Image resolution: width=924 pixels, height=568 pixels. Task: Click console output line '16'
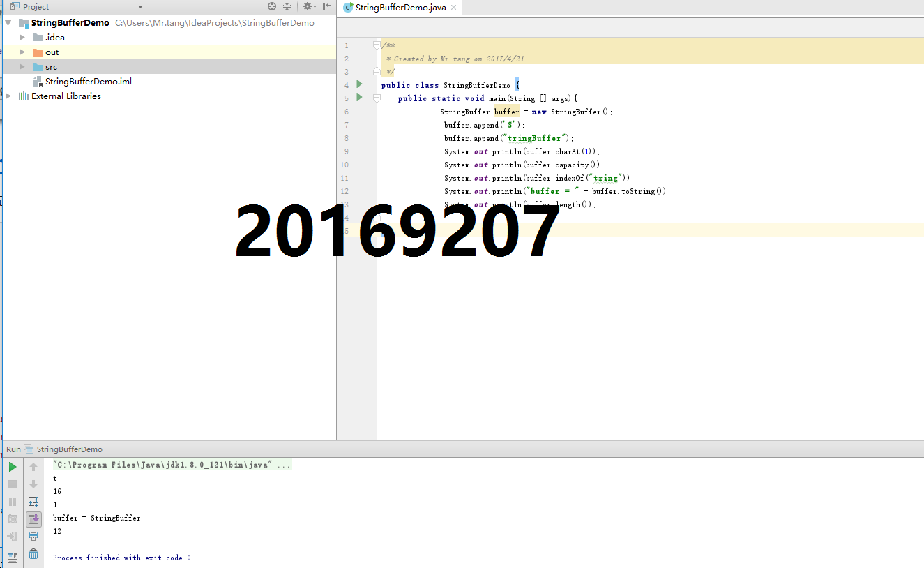tap(57, 491)
